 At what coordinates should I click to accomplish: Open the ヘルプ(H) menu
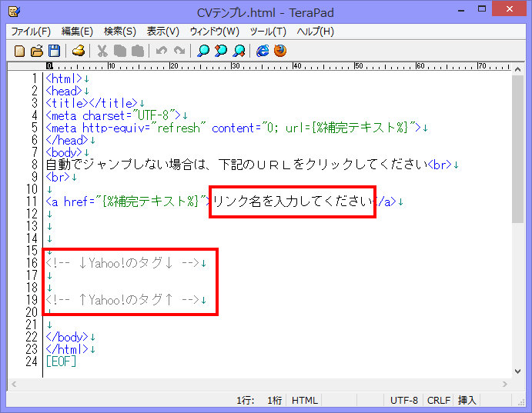[315, 32]
